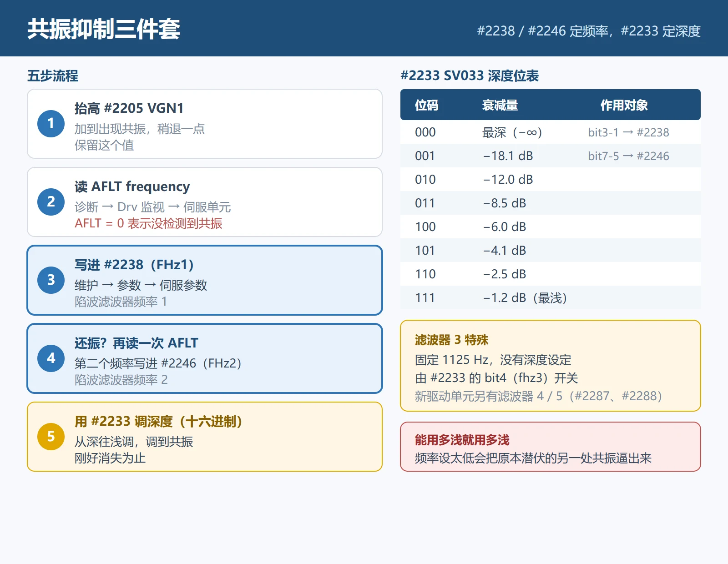Click bit code cell 000
The width and height of the screenshot is (728, 564).
point(425,132)
